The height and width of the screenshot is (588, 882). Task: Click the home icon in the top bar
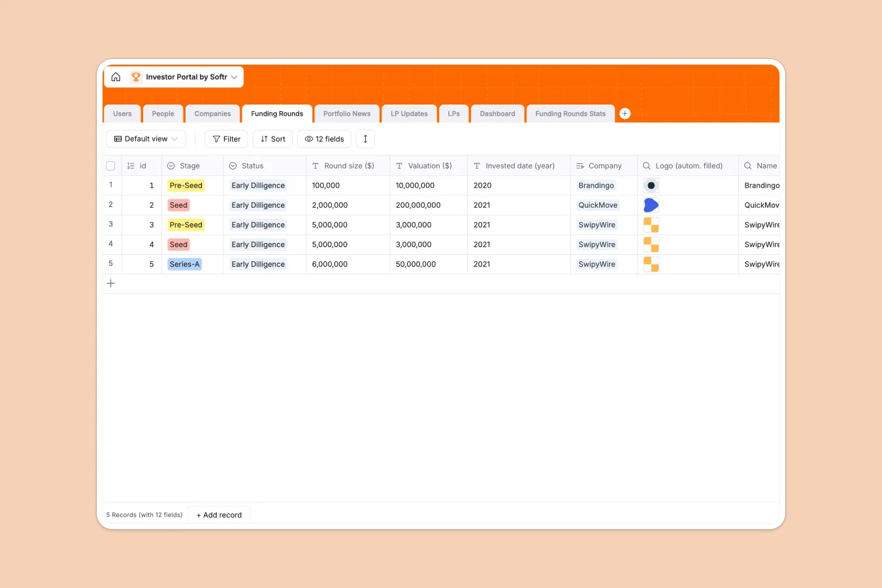point(116,76)
